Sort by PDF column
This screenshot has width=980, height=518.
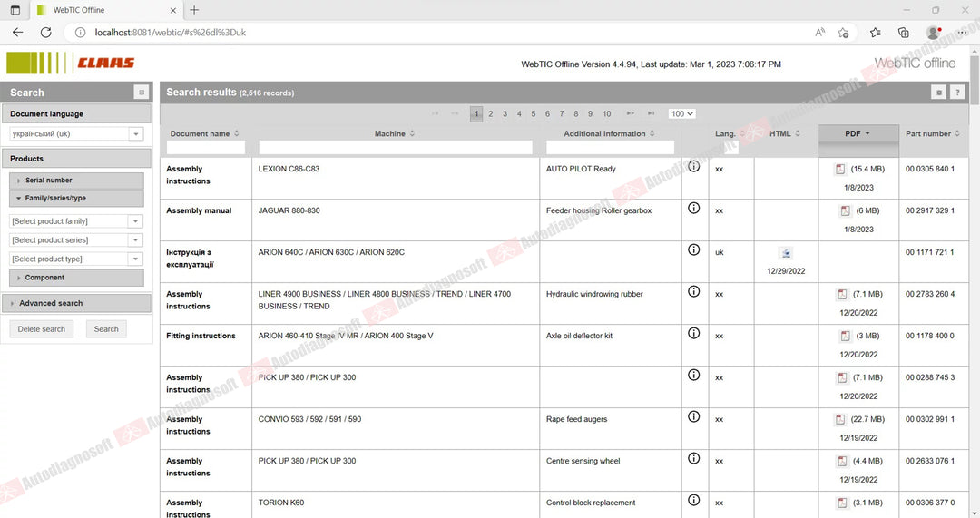857,133
